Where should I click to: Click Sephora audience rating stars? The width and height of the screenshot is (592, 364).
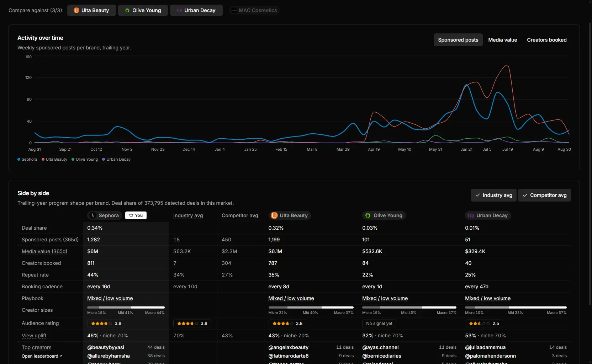click(101, 323)
